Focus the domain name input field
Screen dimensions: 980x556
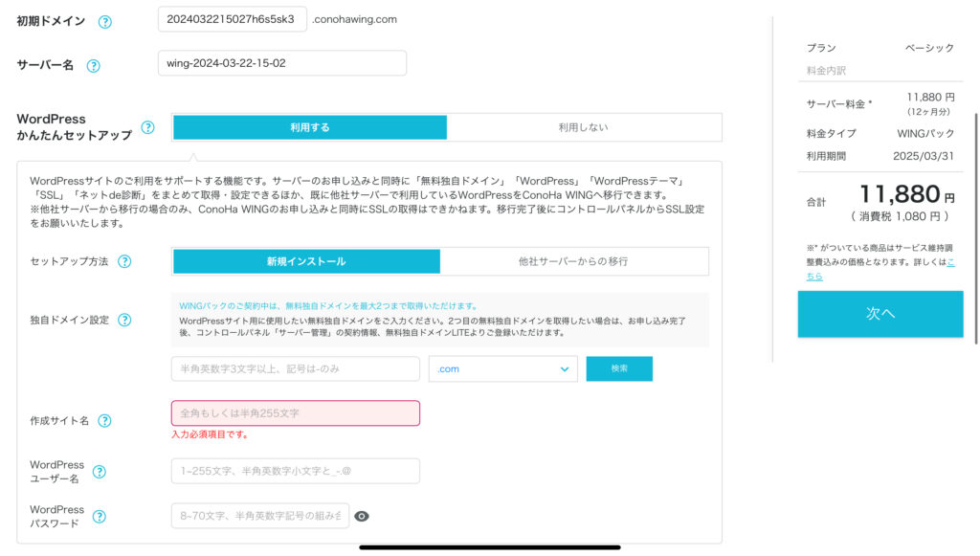click(295, 369)
